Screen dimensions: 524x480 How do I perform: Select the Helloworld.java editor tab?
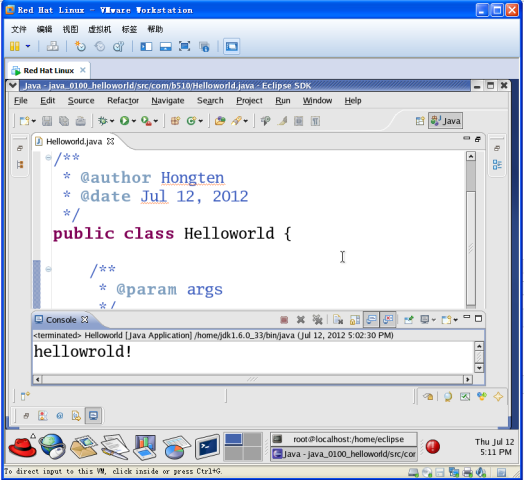click(x=75, y=142)
